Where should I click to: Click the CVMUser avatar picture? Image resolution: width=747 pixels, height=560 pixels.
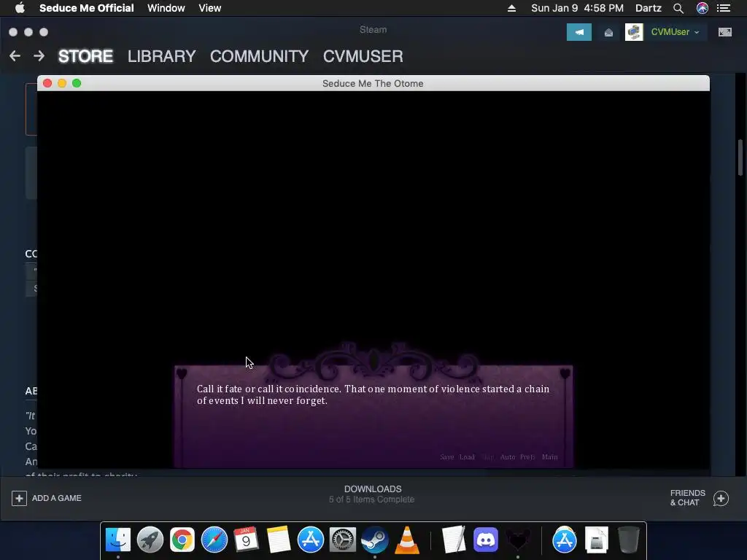(x=634, y=32)
